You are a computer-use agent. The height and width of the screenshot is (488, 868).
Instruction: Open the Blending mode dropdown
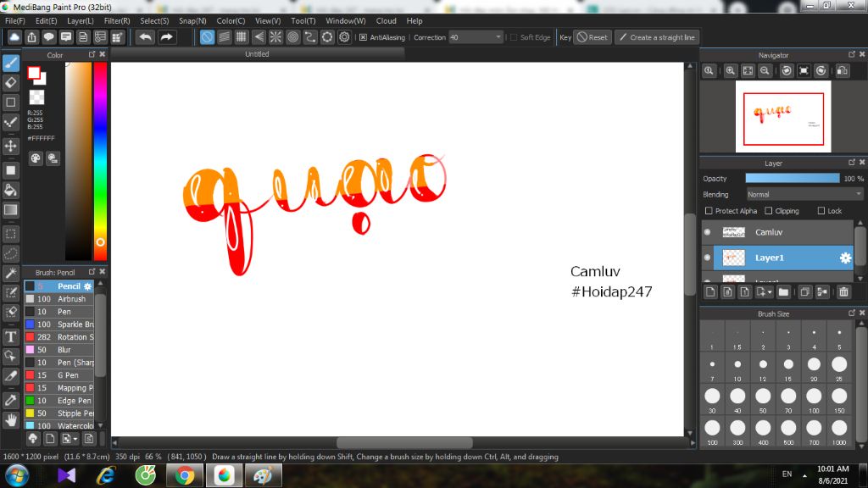click(804, 195)
